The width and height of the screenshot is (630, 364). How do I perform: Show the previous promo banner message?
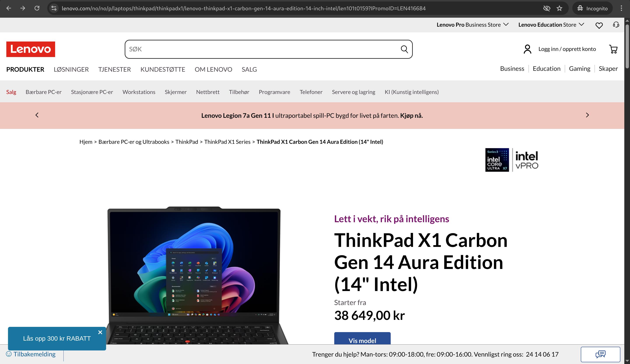[x=37, y=115]
